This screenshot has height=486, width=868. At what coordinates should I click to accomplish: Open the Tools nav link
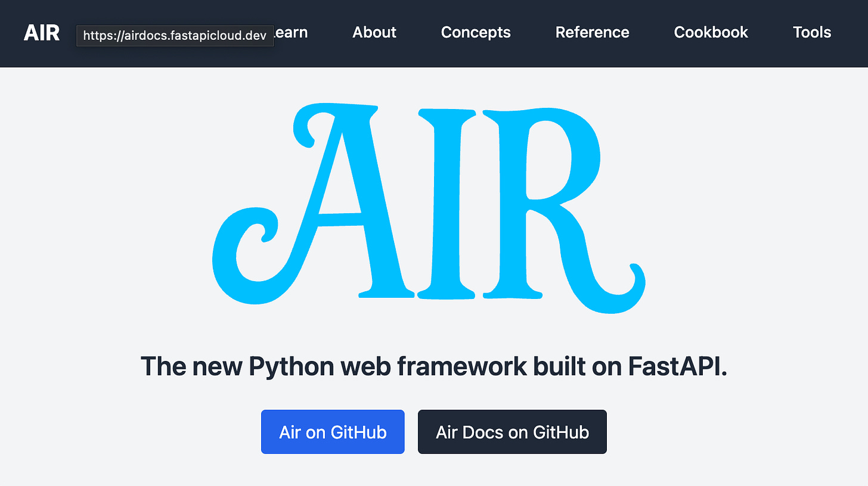[x=812, y=32]
